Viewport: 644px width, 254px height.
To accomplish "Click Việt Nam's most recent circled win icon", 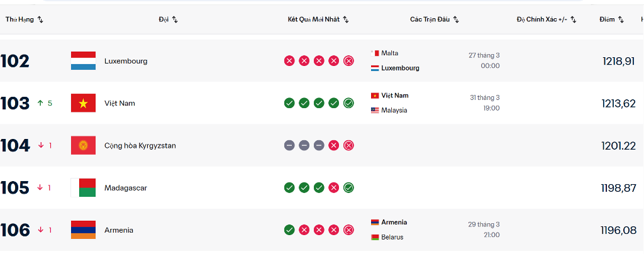I will click(348, 103).
